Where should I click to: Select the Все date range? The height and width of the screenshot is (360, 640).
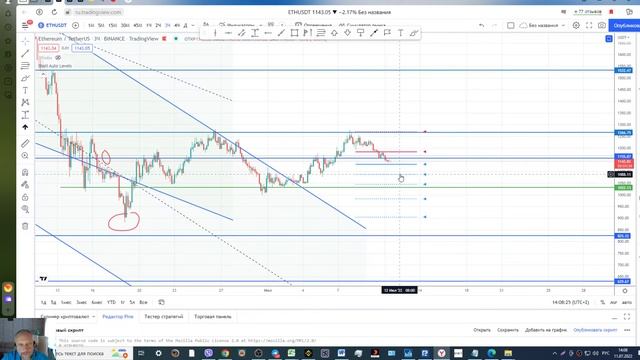point(143,302)
